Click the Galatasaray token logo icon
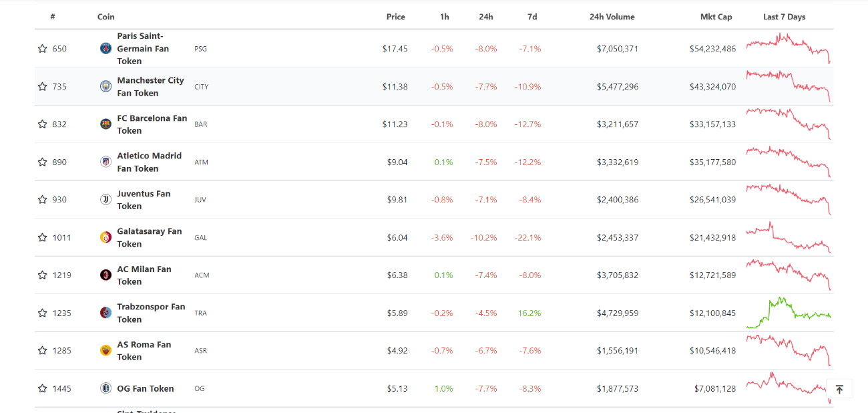 pyautogui.click(x=105, y=237)
